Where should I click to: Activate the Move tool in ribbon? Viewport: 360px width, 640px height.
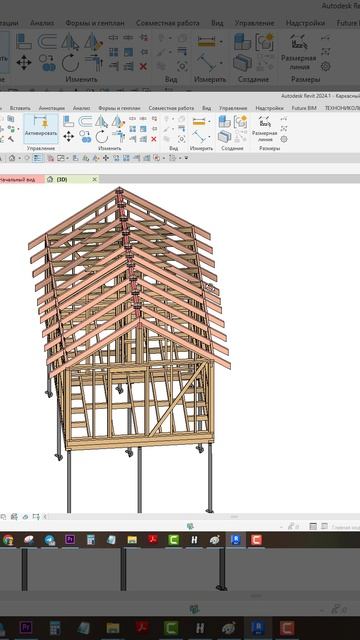point(68,136)
